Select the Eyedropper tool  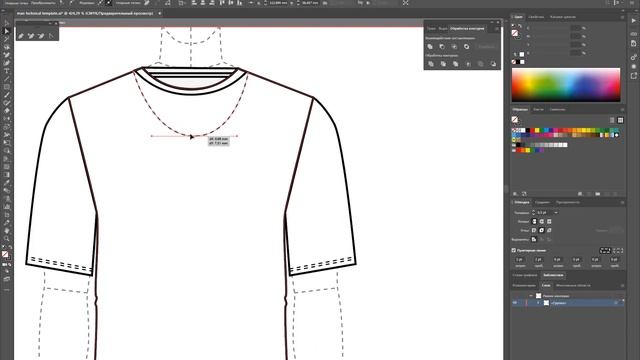tap(7, 183)
